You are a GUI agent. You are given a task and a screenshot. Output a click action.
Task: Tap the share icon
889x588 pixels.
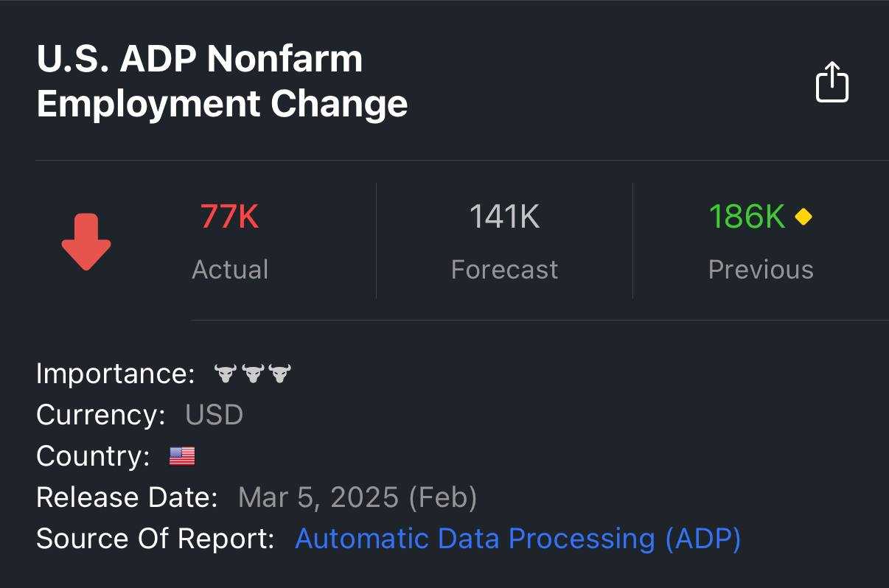[x=832, y=82]
